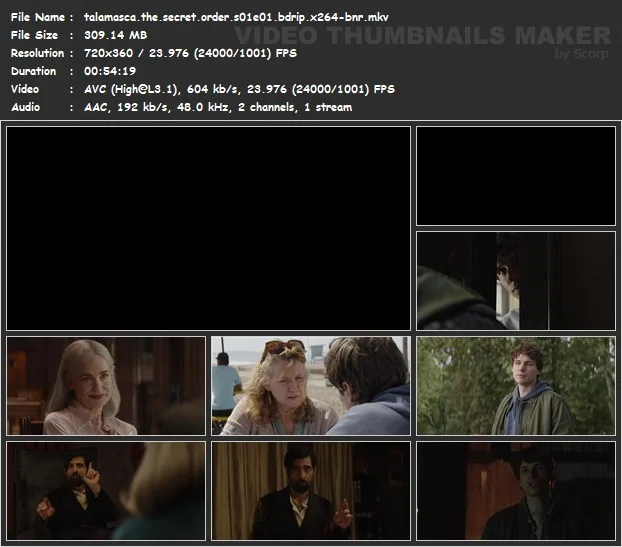Select the file size value 309.14 MB
The image size is (622, 547).
point(115,35)
